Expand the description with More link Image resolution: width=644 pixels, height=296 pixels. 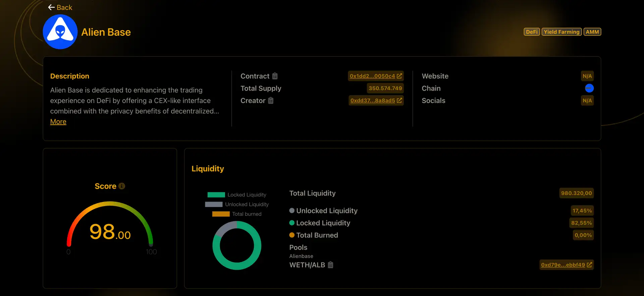(58, 122)
